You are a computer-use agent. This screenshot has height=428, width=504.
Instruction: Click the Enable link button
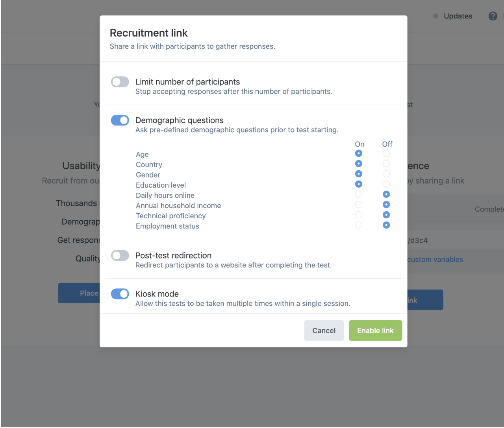tap(375, 330)
